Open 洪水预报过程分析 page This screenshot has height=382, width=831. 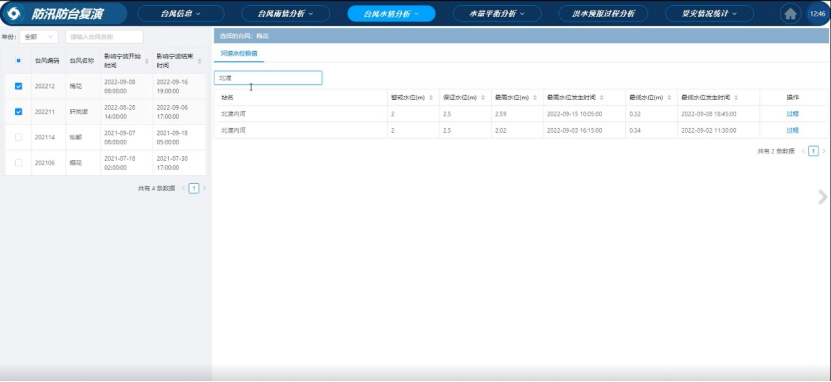(603, 14)
